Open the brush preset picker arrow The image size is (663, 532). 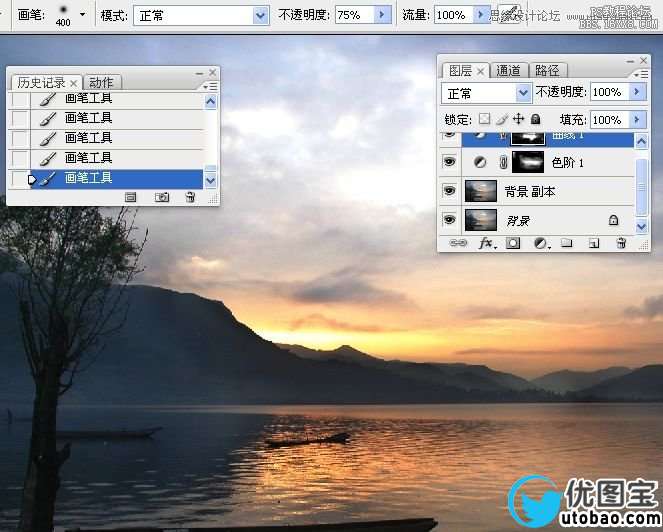[82, 14]
